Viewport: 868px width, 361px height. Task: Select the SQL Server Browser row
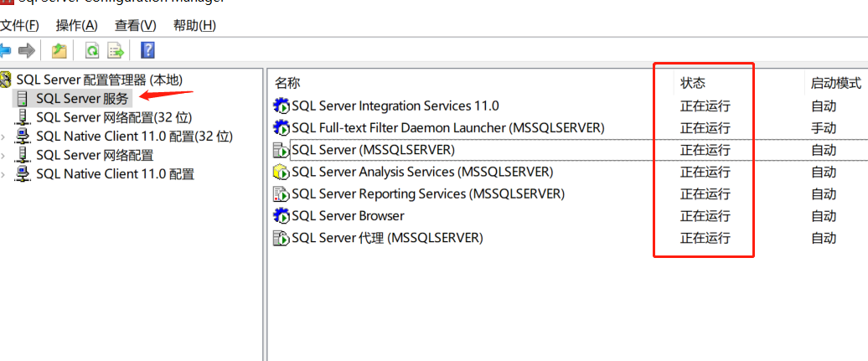pos(348,216)
